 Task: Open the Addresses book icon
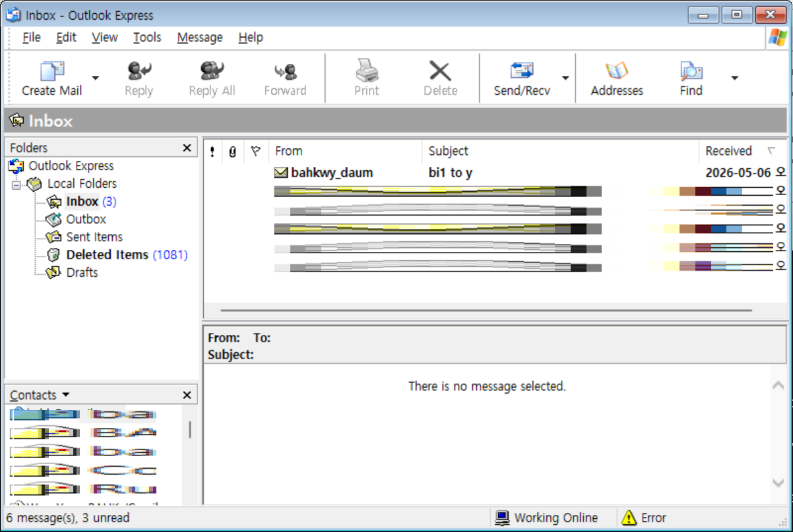pos(617,71)
